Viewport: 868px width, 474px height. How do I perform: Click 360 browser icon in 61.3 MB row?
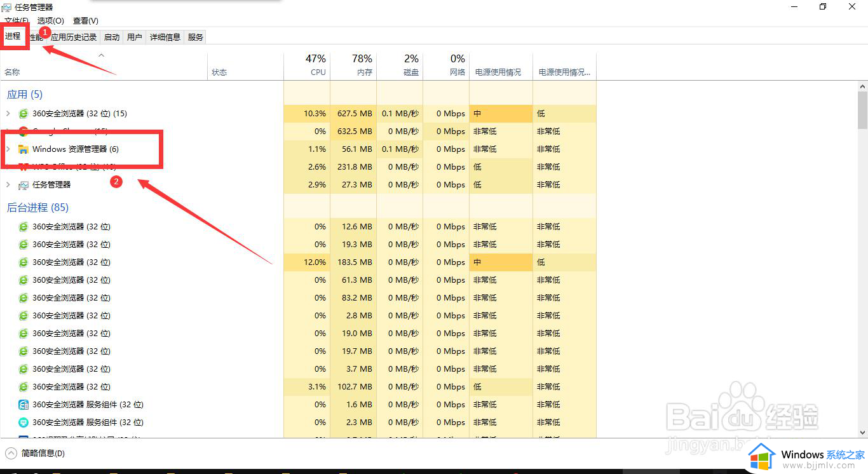[24, 280]
